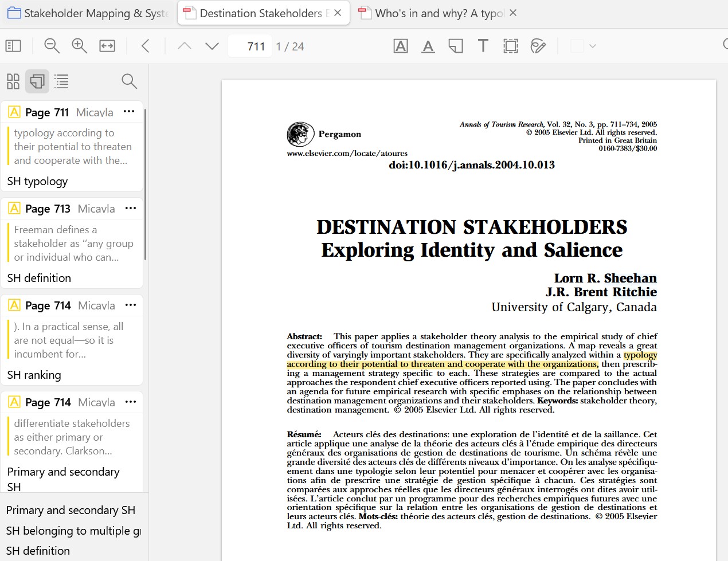Open options for Page 713 annotation
The width and height of the screenshot is (728, 561).
click(130, 208)
